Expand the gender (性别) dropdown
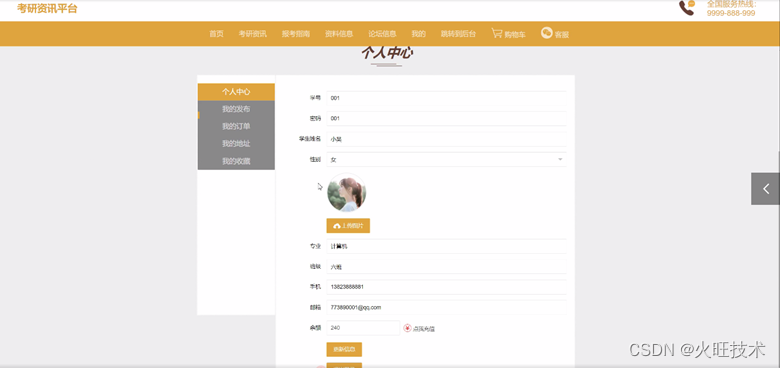 click(x=446, y=159)
